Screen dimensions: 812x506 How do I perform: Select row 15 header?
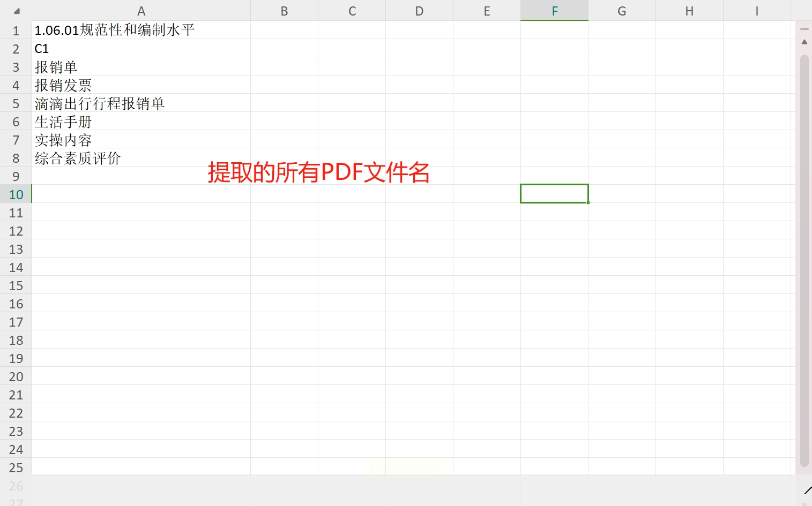(16, 285)
